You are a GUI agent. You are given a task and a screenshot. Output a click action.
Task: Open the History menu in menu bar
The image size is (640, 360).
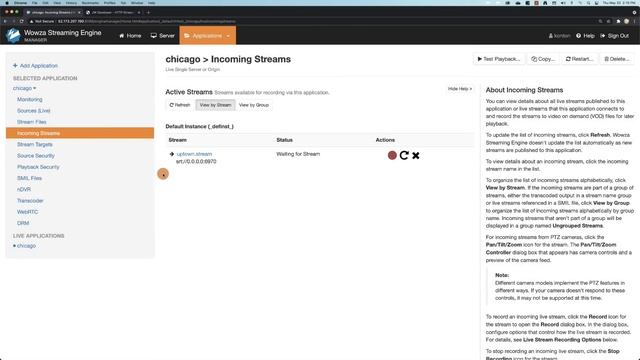[x=71, y=3]
